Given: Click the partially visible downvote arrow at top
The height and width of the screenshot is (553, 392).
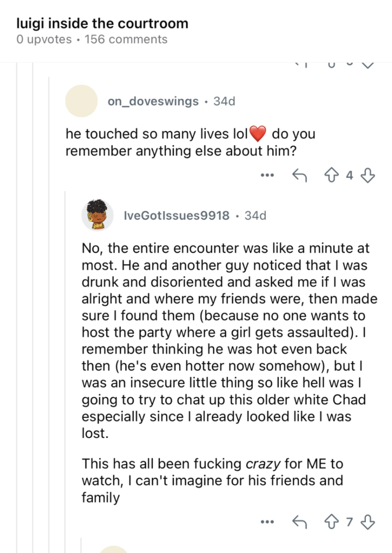Looking at the screenshot, I should [x=368, y=65].
